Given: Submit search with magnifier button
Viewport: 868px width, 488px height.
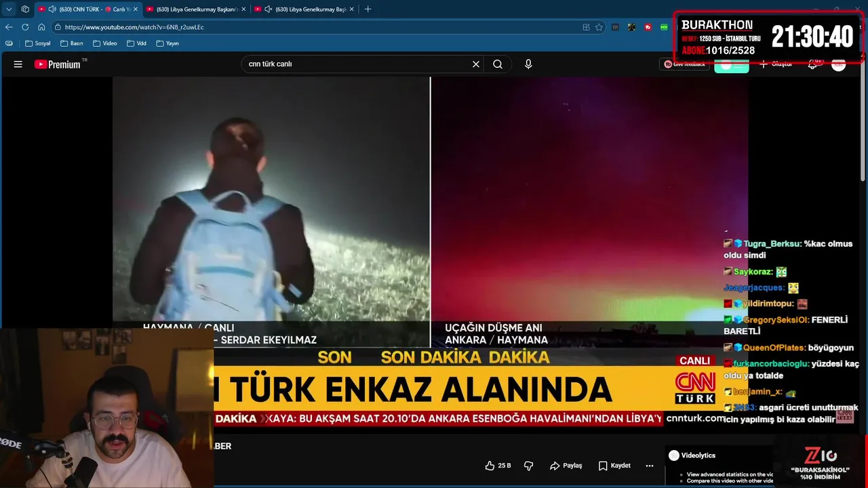Looking at the screenshot, I should click(498, 64).
